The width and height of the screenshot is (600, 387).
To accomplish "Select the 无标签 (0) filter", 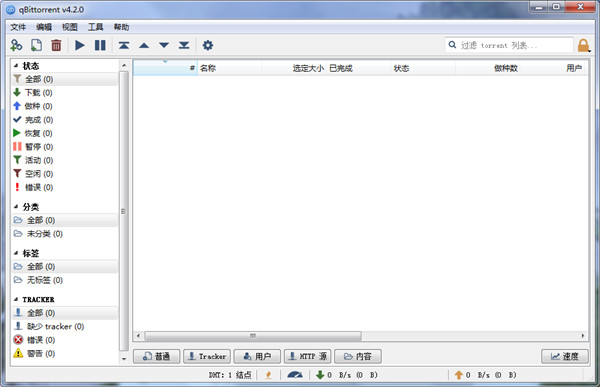I will point(65,280).
